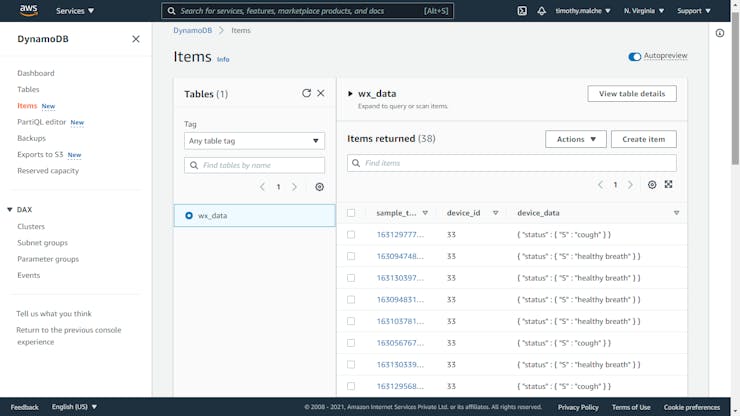Image resolution: width=740 pixels, height=416 pixels.
Task: Open the English (US) language selector
Action: 74,407
